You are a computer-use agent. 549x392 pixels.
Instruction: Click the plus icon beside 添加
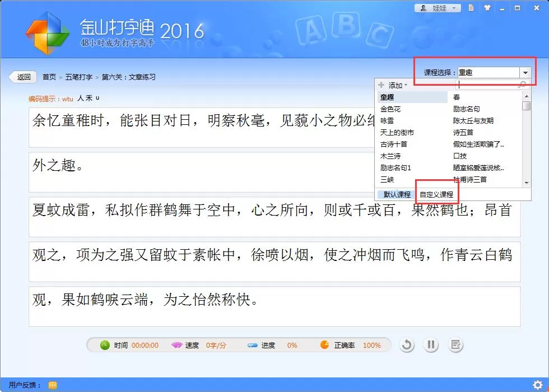click(381, 85)
